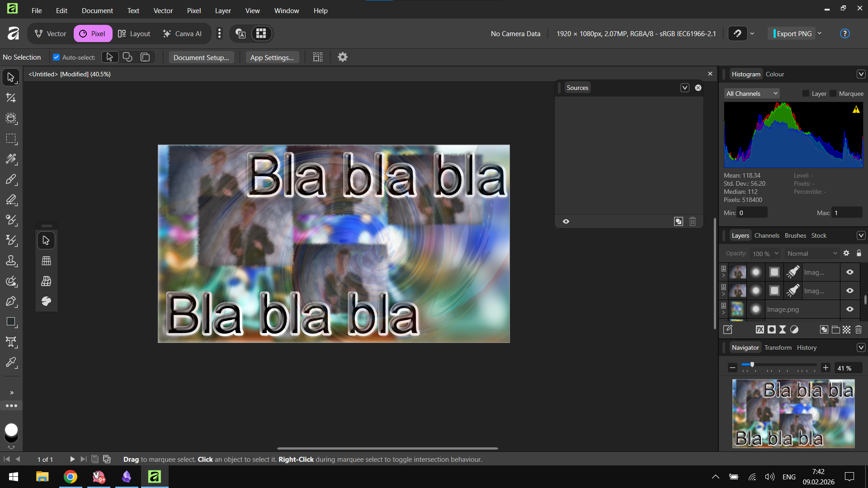
Task: Select the Crop tool in left toolbar
Action: pyautogui.click(x=11, y=98)
